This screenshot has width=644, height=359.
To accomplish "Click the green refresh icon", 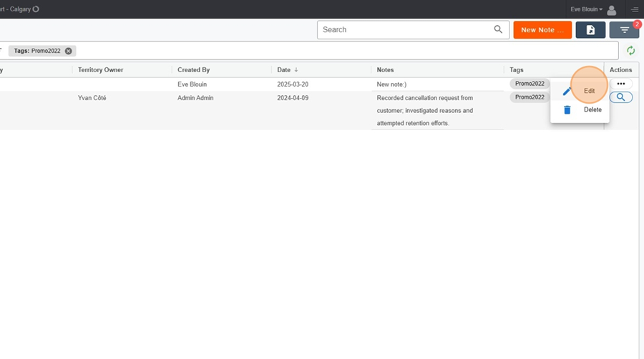I will pyautogui.click(x=630, y=51).
